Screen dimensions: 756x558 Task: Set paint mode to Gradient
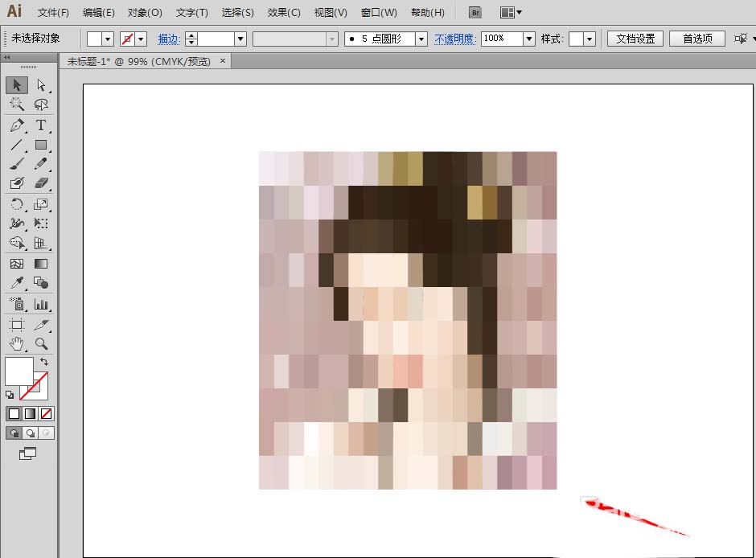[x=30, y=413]
